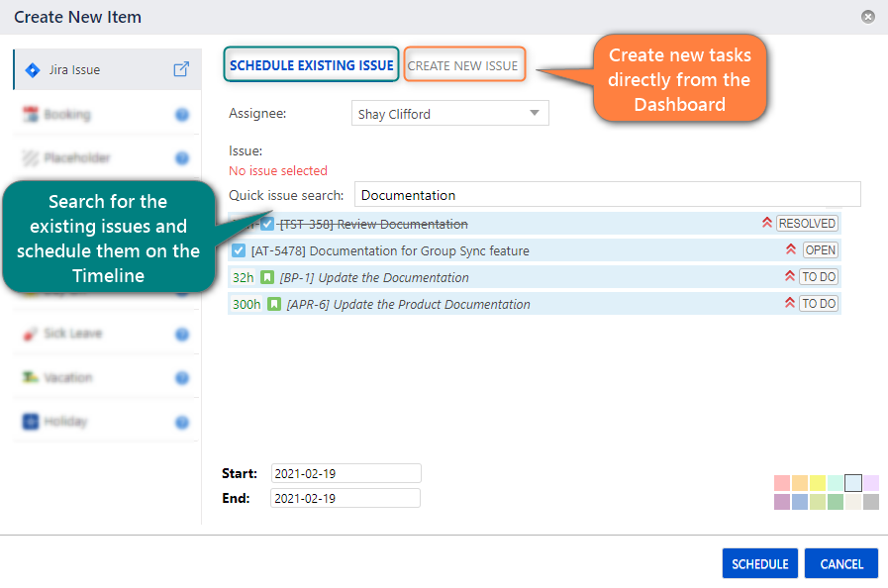Click the Start date field
The image size is (888, 588).
tap(345, 473)
